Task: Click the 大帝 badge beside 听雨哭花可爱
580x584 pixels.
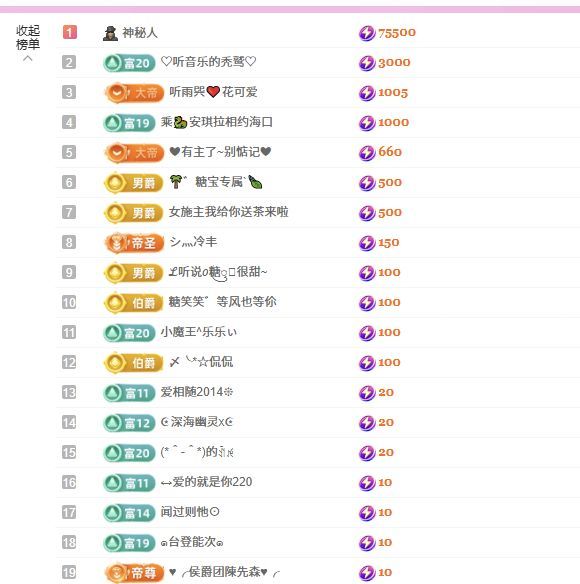Action: (x=134, y=93)
